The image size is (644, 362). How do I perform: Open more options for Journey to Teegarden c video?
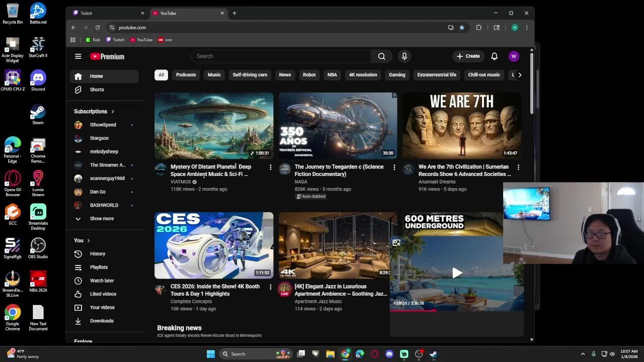(x=394, y=167)
